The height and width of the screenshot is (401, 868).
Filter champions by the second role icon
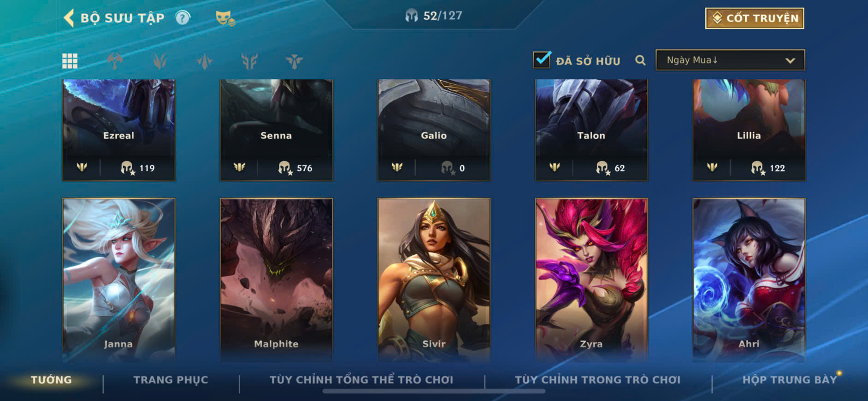[x=159, y=61]
